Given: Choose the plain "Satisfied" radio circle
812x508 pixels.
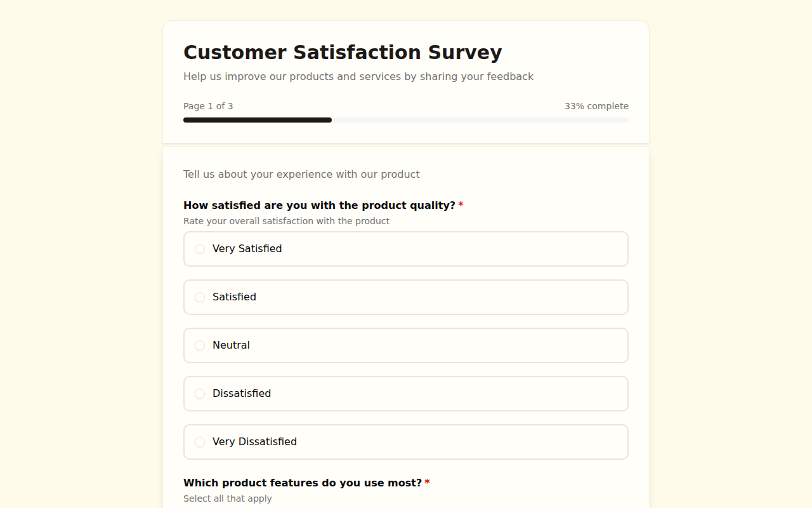Looking at the screenshot, I should pos(200,297).
